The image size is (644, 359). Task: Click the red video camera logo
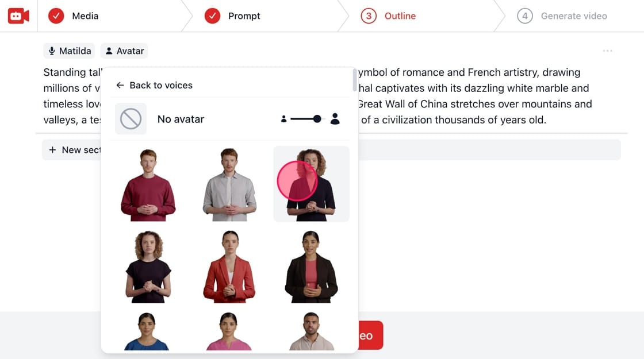(x=18, y=16)
